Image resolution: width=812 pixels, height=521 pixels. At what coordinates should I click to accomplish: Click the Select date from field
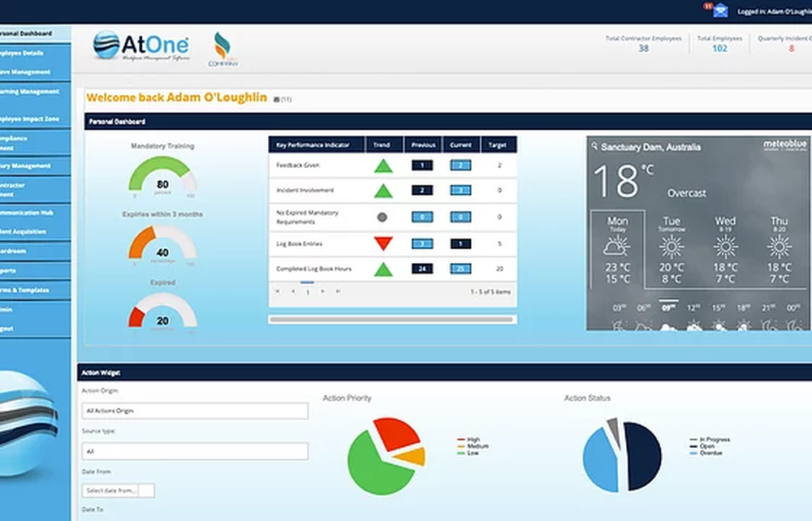pyautogui.click(x=112, y=490)
